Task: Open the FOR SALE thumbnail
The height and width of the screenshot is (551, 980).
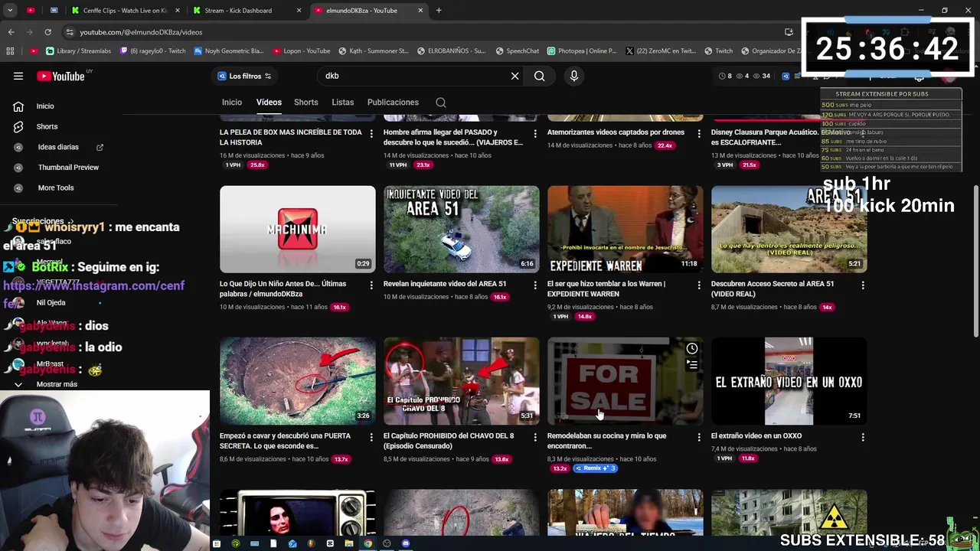Action: [626, 381]
